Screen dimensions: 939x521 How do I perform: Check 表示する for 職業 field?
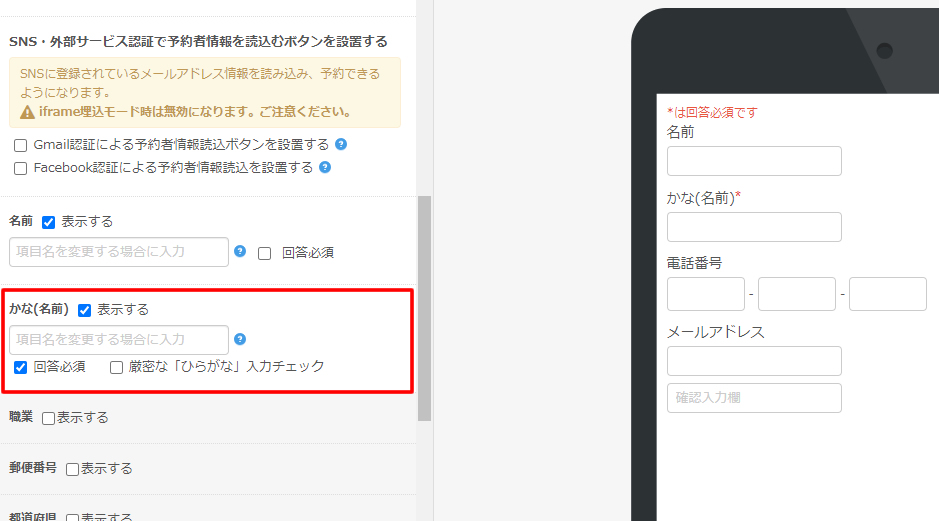48,418
